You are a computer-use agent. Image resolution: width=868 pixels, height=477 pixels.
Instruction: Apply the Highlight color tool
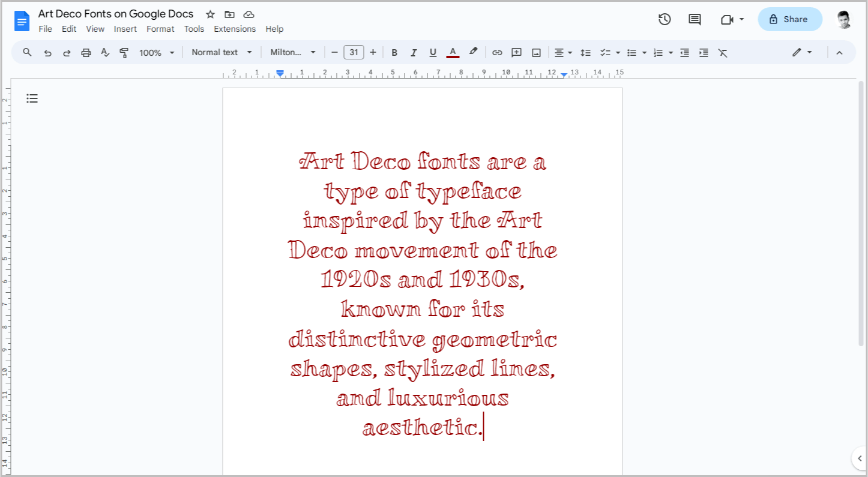coord(473,52)
